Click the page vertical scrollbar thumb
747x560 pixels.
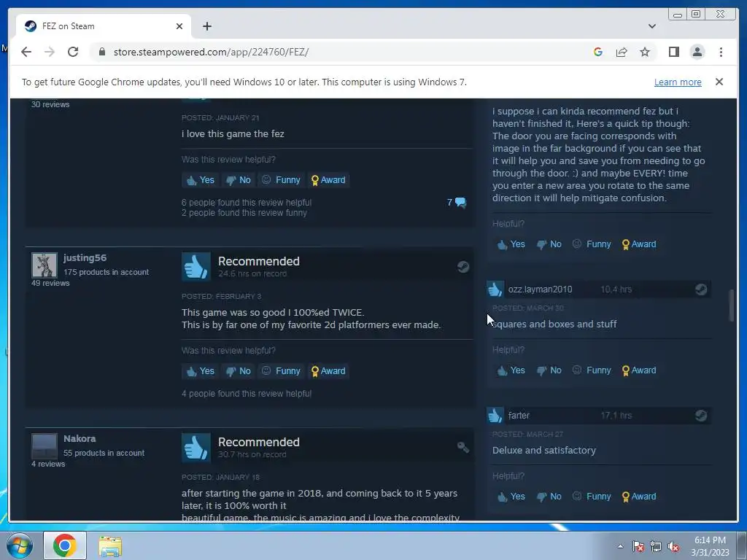pyautogui.click(x=732, y=306)
